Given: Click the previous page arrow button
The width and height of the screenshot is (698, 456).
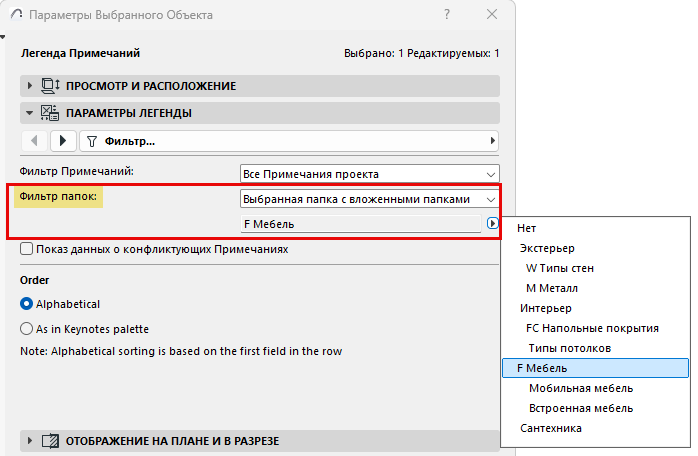Looking at the screenshot, I should tap(34, 141).
